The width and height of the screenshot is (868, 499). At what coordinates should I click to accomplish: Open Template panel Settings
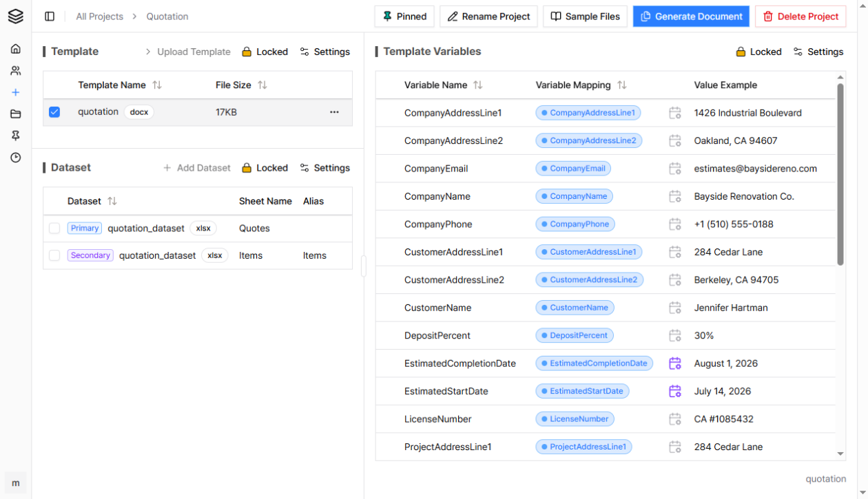tap(325, 52)
